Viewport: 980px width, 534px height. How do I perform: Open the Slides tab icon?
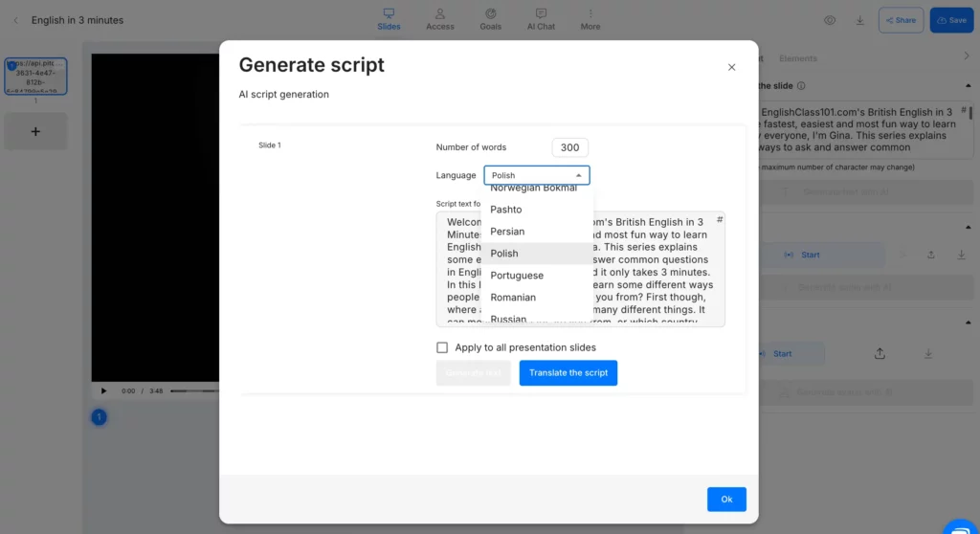(389, 14)
